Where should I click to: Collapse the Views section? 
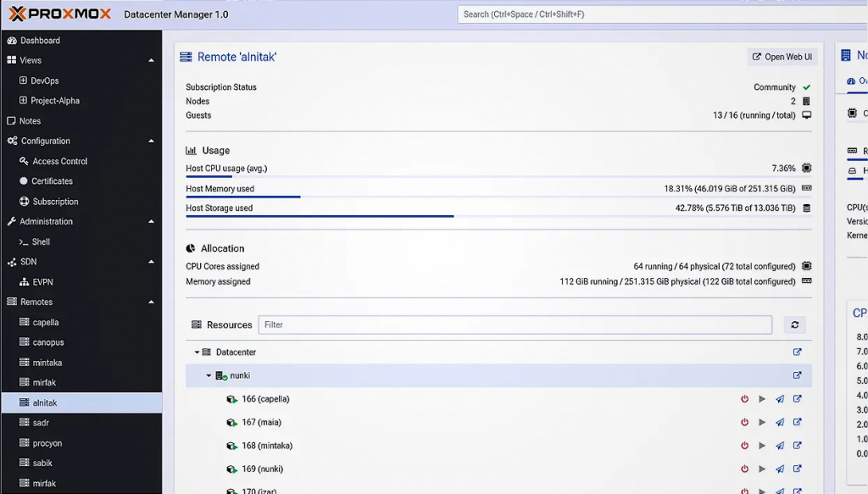[151, 60]
